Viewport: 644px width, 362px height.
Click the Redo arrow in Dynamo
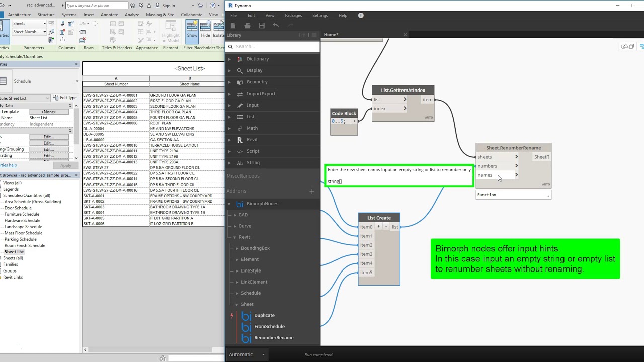point(290,26)
